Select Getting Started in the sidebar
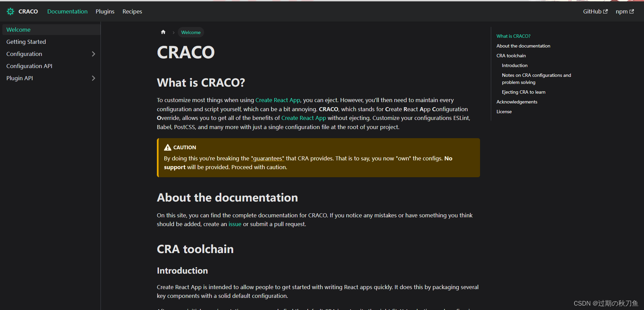This screenshot has height=310, width=644. tap(26, 41)
